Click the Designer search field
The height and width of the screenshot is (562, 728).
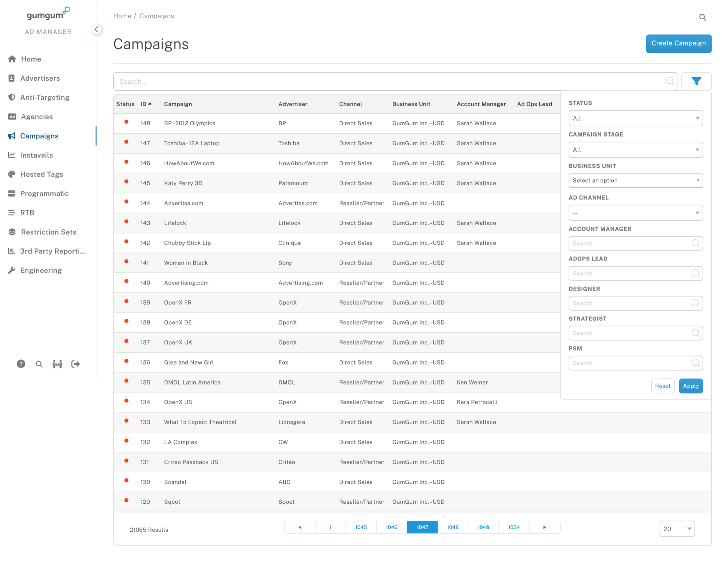click(636, 303)
